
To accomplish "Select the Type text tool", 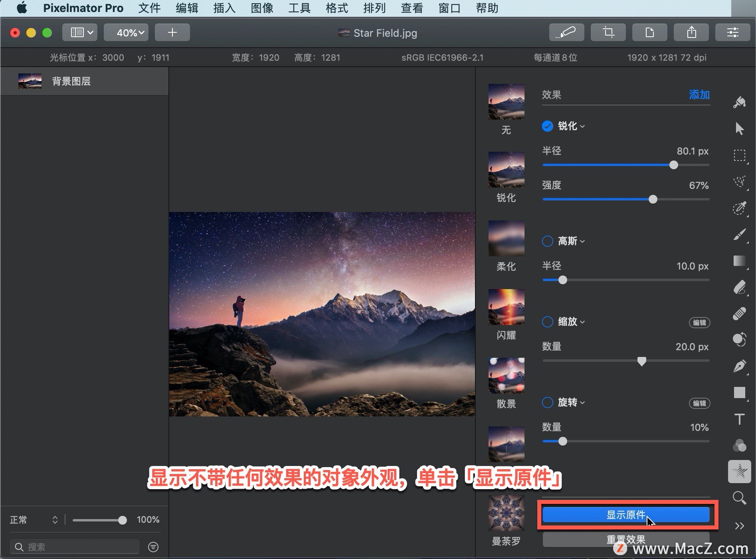I will (x=739, y=419).
